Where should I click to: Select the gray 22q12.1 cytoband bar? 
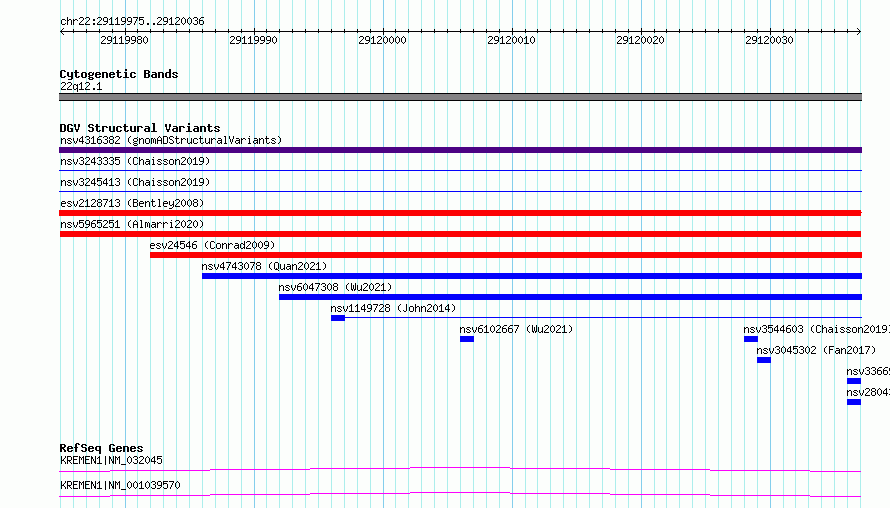(x=460, y=97)
